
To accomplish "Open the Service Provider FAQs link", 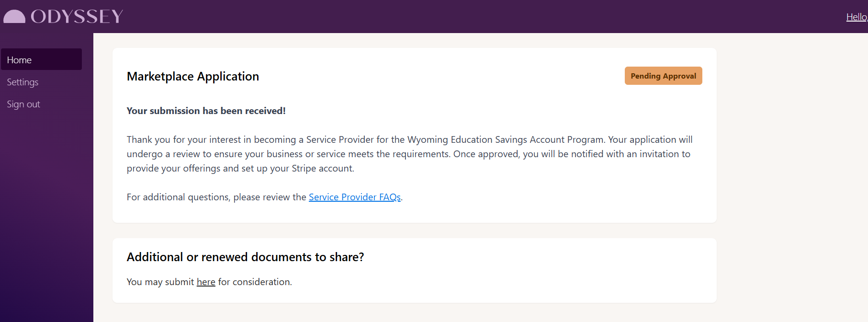I will coord(355,197).
